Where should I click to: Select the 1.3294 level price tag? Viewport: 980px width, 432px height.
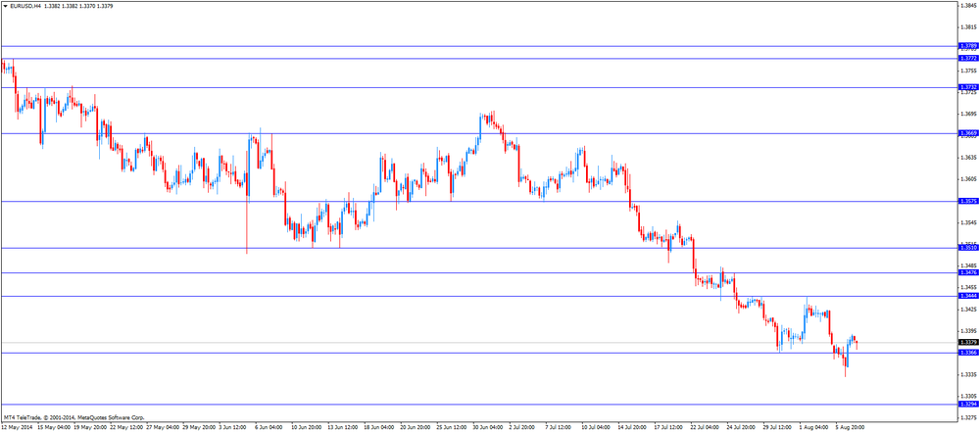[968, 405]
